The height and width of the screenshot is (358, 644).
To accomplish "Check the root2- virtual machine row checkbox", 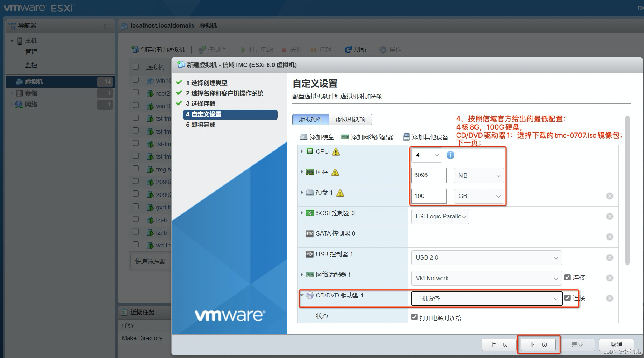I will click(x=136, y=92).
